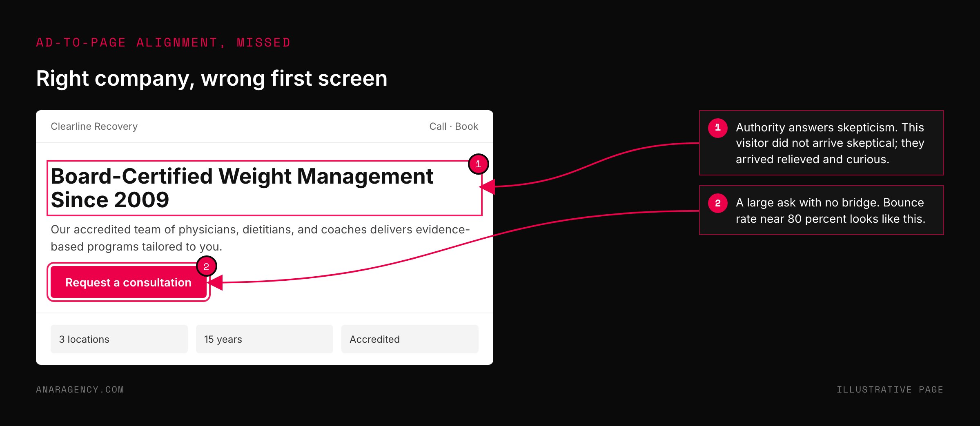980x426 pixels.
Task: Click the 15 years stat card
Action: click(265, 339)
